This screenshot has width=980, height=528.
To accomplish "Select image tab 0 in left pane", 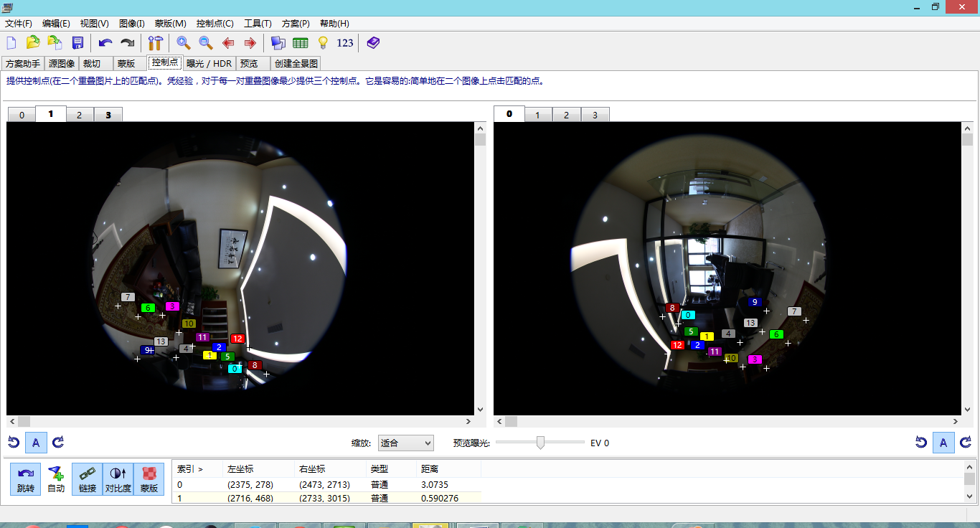I will click(x=22, y=115).
